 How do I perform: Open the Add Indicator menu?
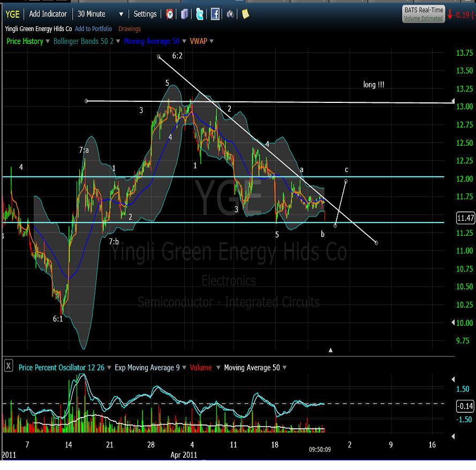point(48,14)
